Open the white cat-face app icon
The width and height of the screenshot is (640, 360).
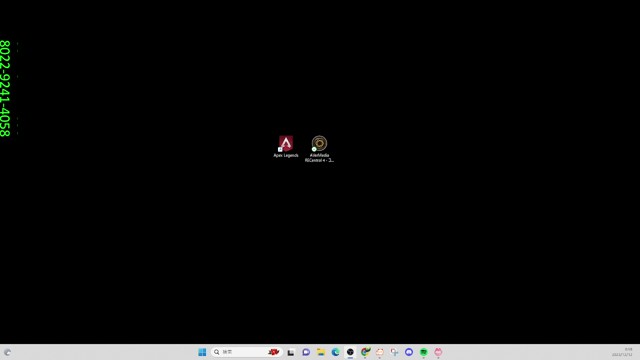pos(380,352)
